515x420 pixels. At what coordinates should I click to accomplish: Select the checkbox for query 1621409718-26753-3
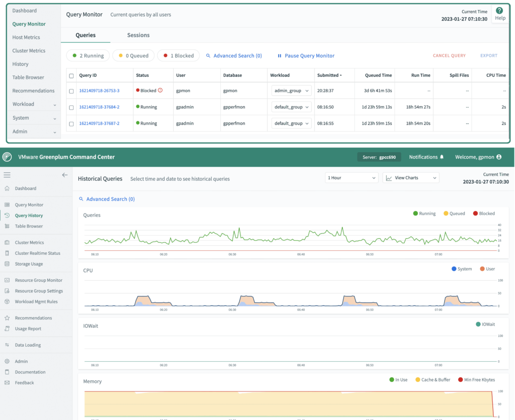[71, 90]
